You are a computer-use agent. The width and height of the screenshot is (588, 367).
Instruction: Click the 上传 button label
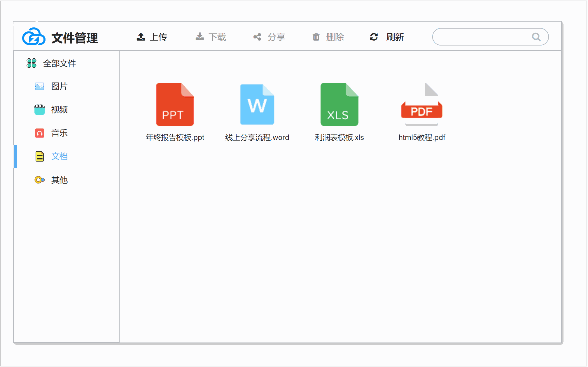click(x=158, y=37)
